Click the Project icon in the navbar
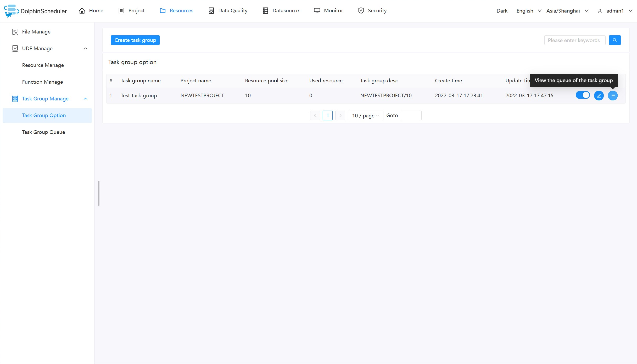The height and width of the screenshot is (364, 637). tap(121, 10)
